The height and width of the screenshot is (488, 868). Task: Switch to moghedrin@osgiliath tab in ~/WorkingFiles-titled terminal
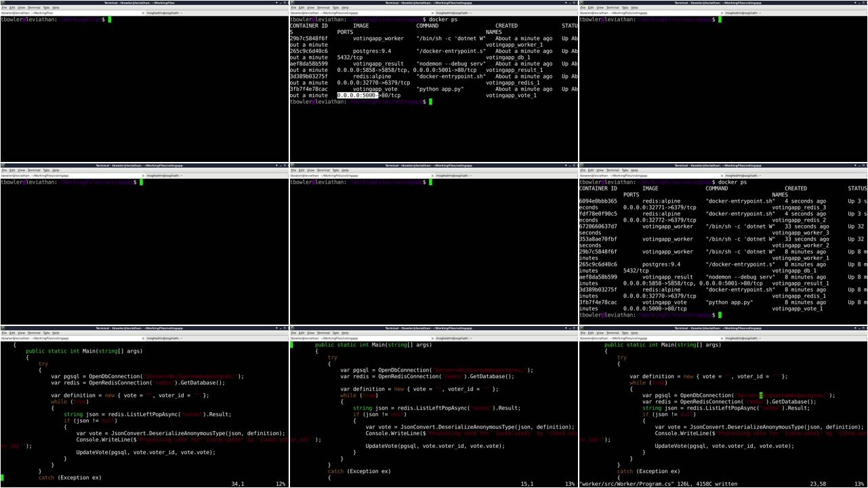(x=217, y=13)
